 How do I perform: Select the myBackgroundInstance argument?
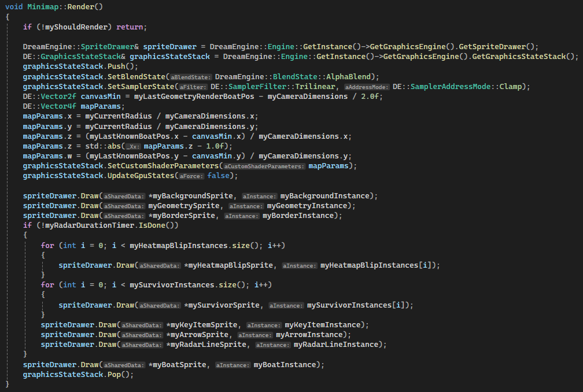pyautogui.click(x=325, y=196)
